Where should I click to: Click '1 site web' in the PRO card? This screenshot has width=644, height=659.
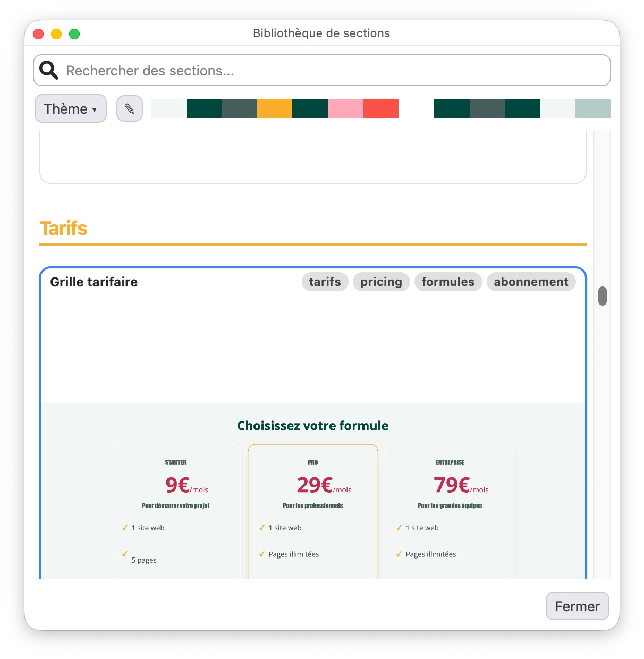(x=285, y=528)
